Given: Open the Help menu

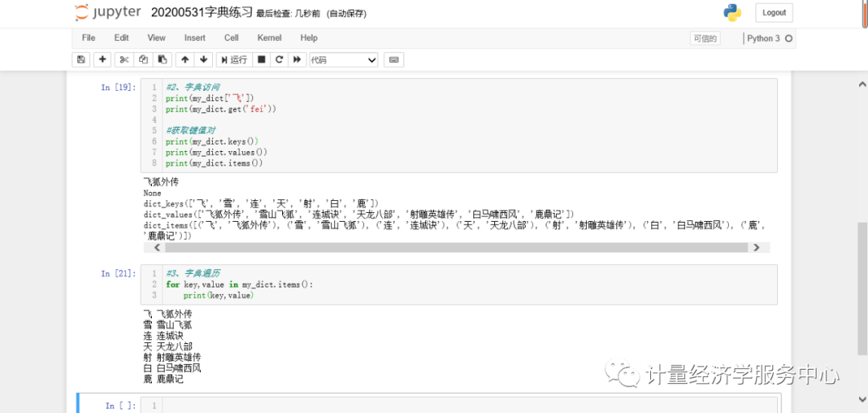Looking at the screenshot, I should pos(309,38).
